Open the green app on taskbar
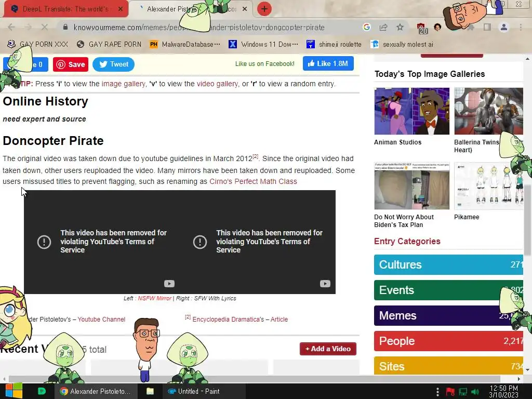Image resolution: width=532 pixels, height=399 pixels. [x=42, y=391]
